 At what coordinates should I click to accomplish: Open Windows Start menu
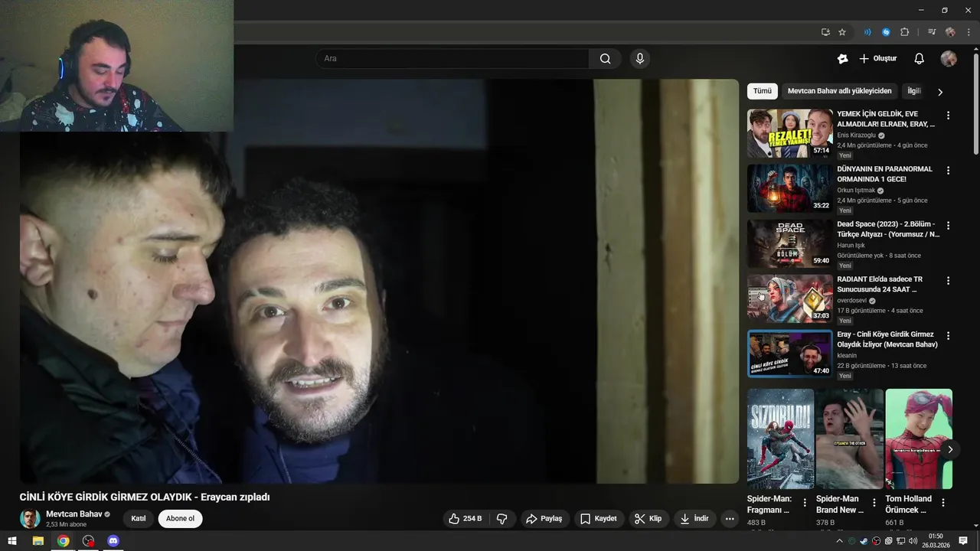click(x=12, y=541)
